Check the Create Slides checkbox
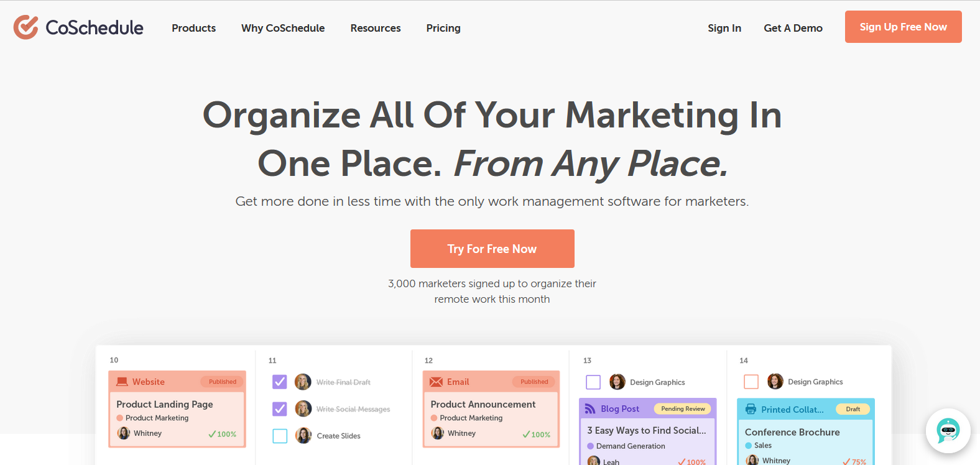The width and height of the screenshot is (980, 465). click(280, 436)
